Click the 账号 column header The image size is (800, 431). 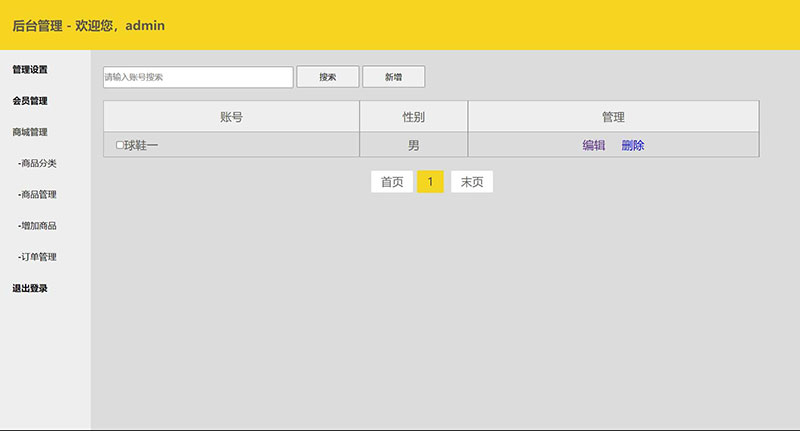point(231,117)
